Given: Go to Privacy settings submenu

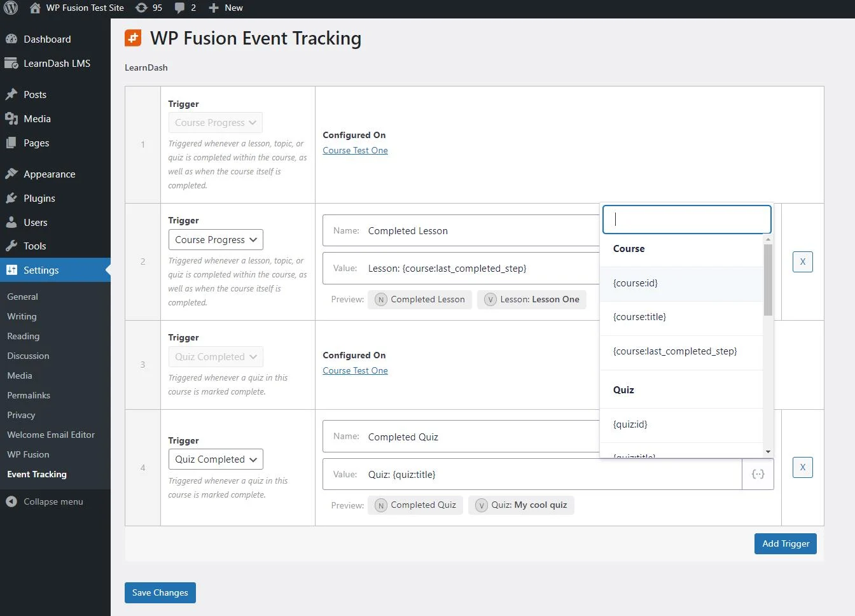Looking at the screenshot, I should coord(21,415).
